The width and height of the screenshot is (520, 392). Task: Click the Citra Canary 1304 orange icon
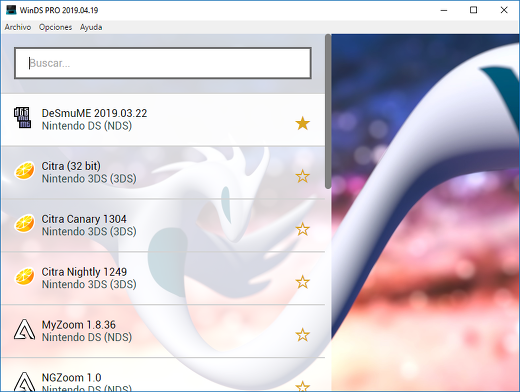pyautogui.click(x=24, y=223)
